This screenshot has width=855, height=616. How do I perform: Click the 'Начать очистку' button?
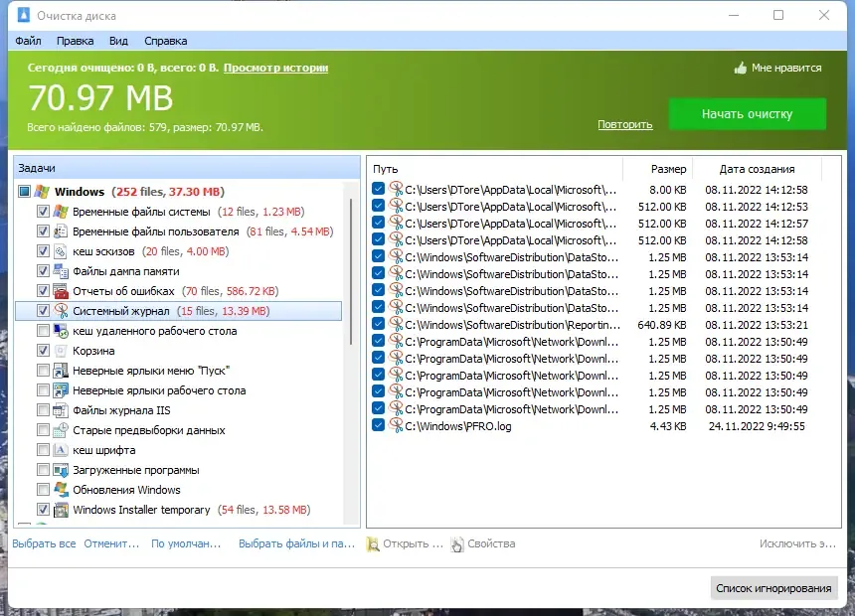tap(747, 114)
